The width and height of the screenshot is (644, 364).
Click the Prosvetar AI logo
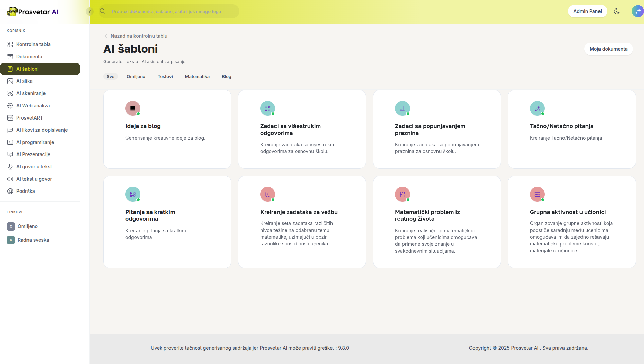pos(33,12)
